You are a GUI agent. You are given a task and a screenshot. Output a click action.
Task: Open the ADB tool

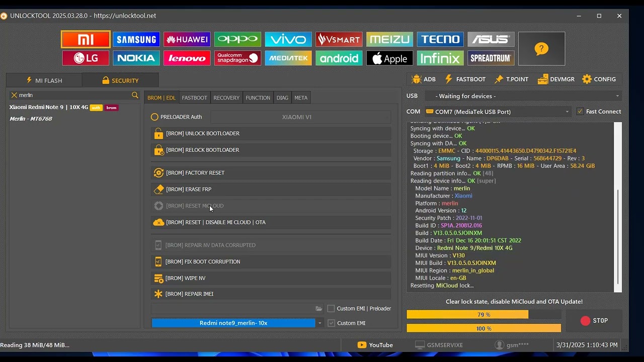click(x=423, y=79)
